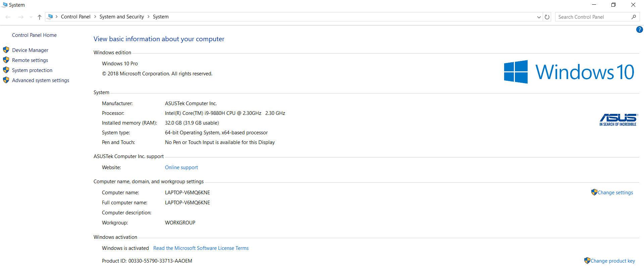The height and width of the screenshot is (273, 644).
Task: Click the computer icon in the address bar
Action: point(50,17)
